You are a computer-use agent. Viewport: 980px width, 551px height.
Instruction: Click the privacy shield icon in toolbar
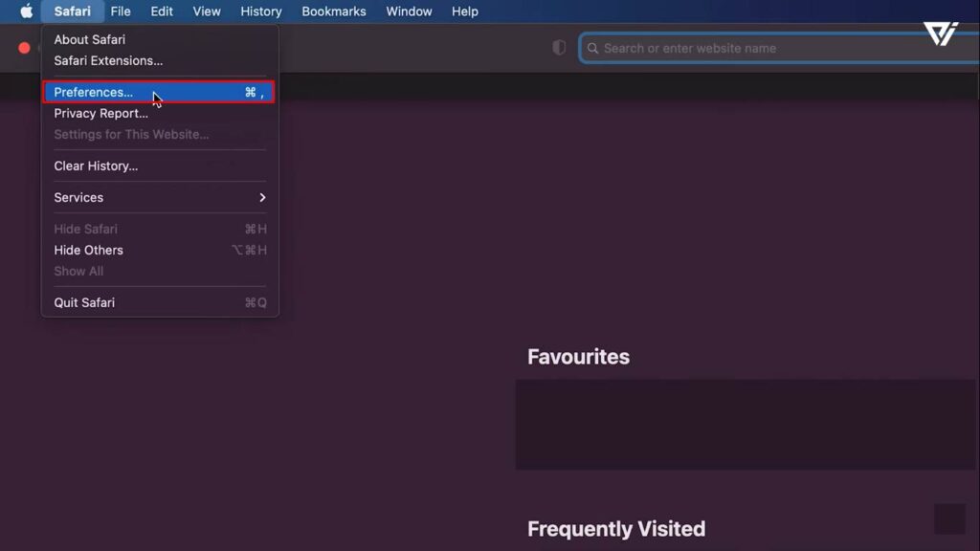(x=559, y=48)
